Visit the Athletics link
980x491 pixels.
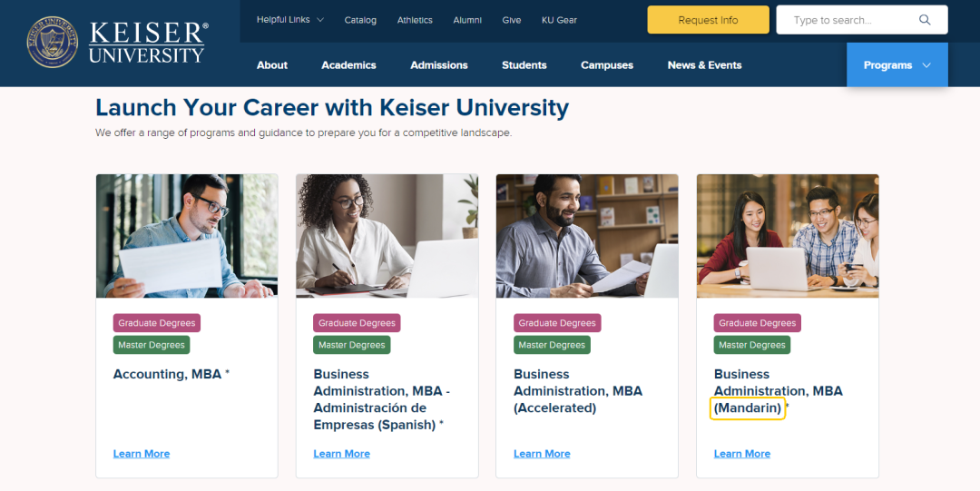[415, 20]
